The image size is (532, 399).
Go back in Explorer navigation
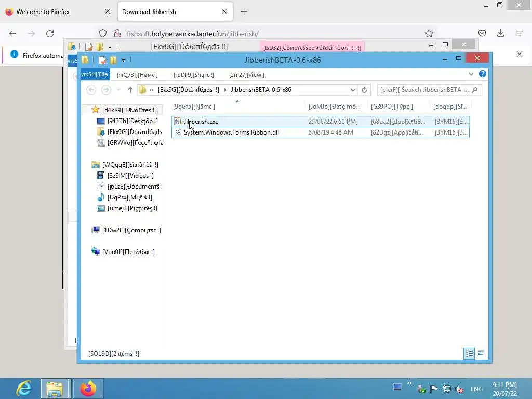pos(91,90)
